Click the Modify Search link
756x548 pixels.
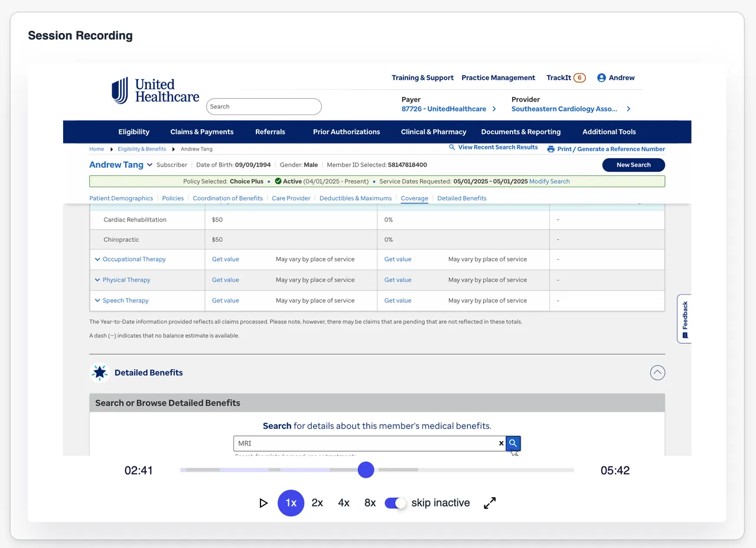pos(549,181)
